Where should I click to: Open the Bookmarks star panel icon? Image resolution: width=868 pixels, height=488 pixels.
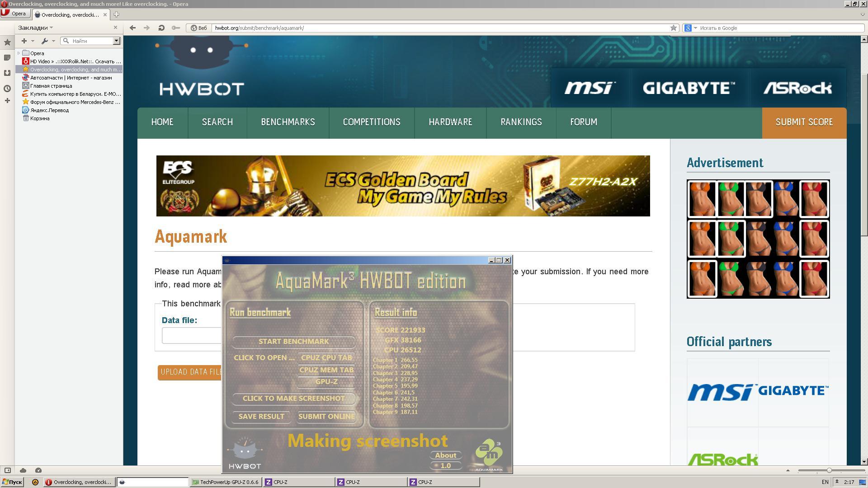pos(7,42)
